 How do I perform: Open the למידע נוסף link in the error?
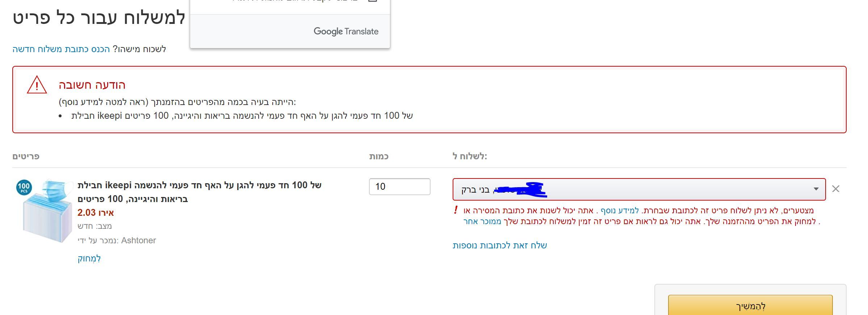[x=620, y=210]
